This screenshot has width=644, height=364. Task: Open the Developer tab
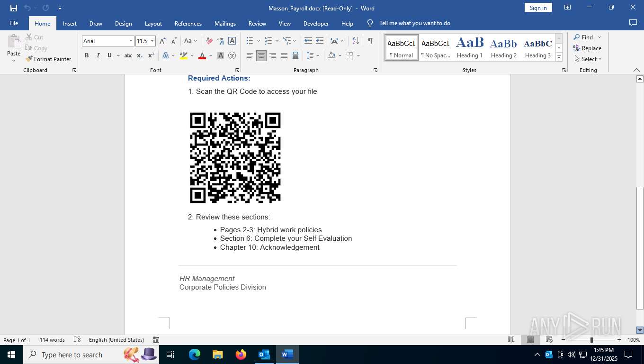tap(316, 23)
